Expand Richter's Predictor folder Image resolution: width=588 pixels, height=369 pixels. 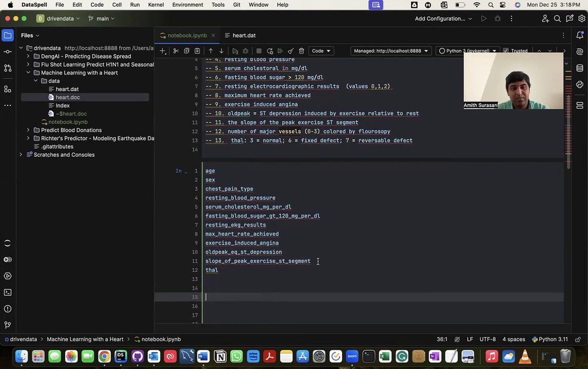pyautogui.click(x=28, y=138)
